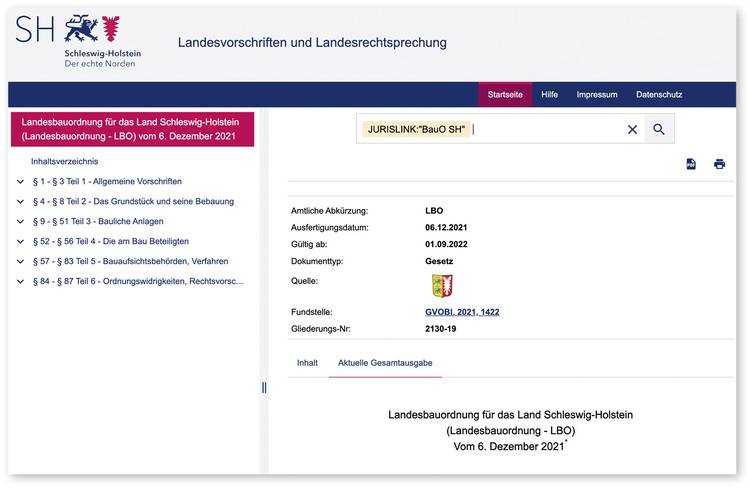Expand Teil 6 - Ordnungswidrigkeiten section

pyautogui.click(x=20, y=282)
